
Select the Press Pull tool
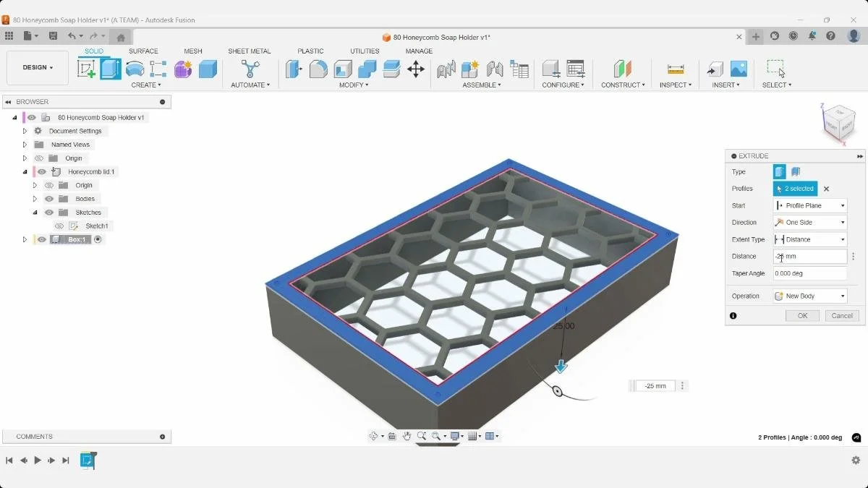point(294,69)
